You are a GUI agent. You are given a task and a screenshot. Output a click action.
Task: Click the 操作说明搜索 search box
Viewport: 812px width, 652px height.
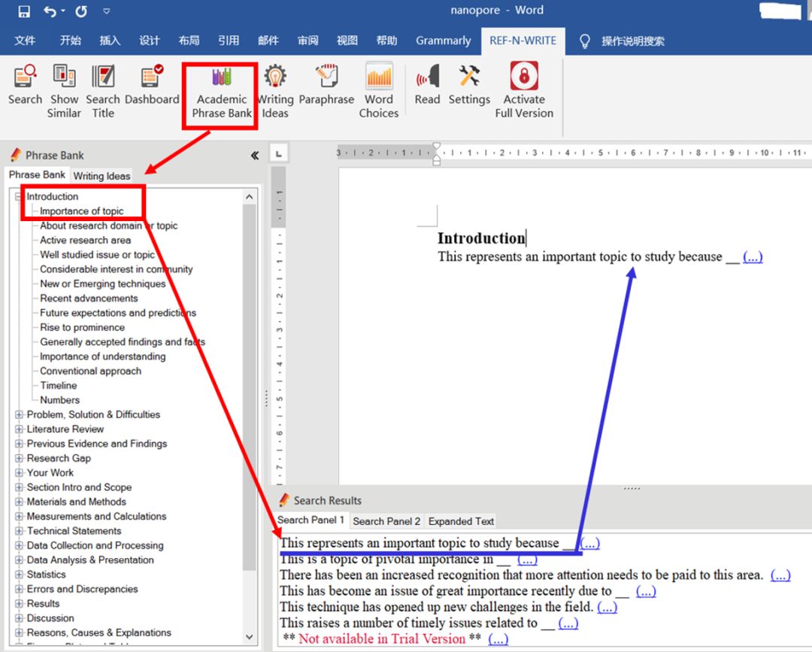coord(633,41)
